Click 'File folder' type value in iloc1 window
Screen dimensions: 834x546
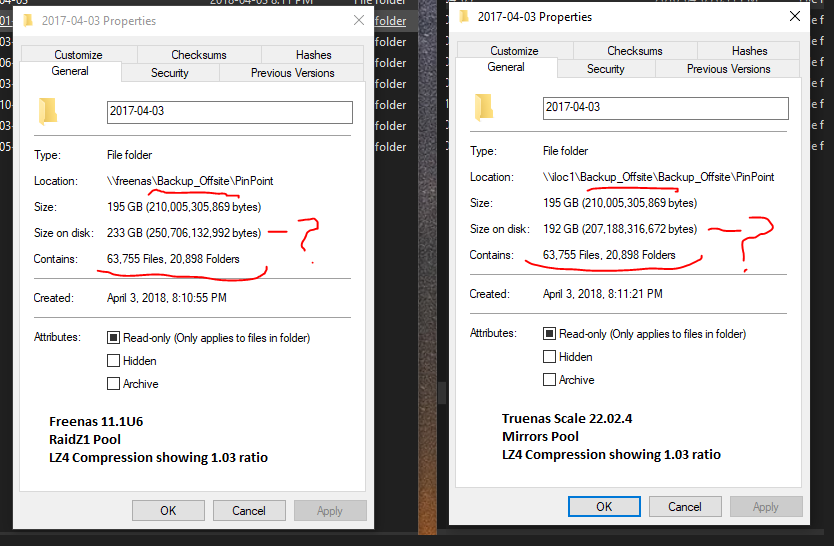coord(565,150)
